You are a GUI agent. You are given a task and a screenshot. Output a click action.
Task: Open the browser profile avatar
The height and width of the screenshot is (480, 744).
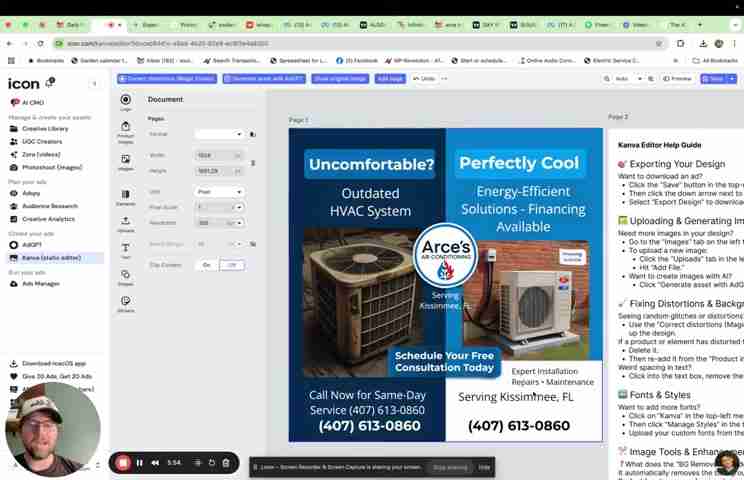click(x=719, y=44)
